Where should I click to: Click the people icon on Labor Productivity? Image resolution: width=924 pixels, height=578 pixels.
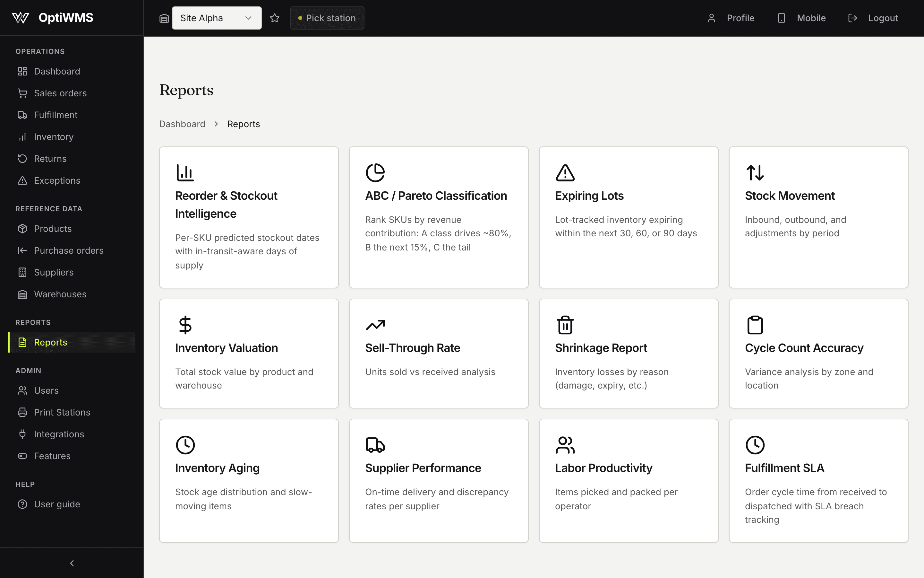565,445
